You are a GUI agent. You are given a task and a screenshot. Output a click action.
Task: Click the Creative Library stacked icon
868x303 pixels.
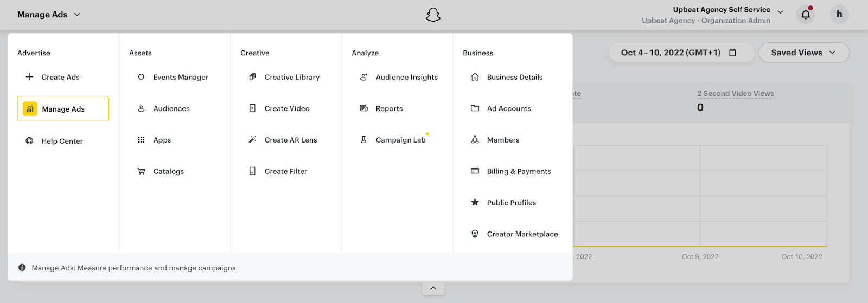tap(252, 77)
